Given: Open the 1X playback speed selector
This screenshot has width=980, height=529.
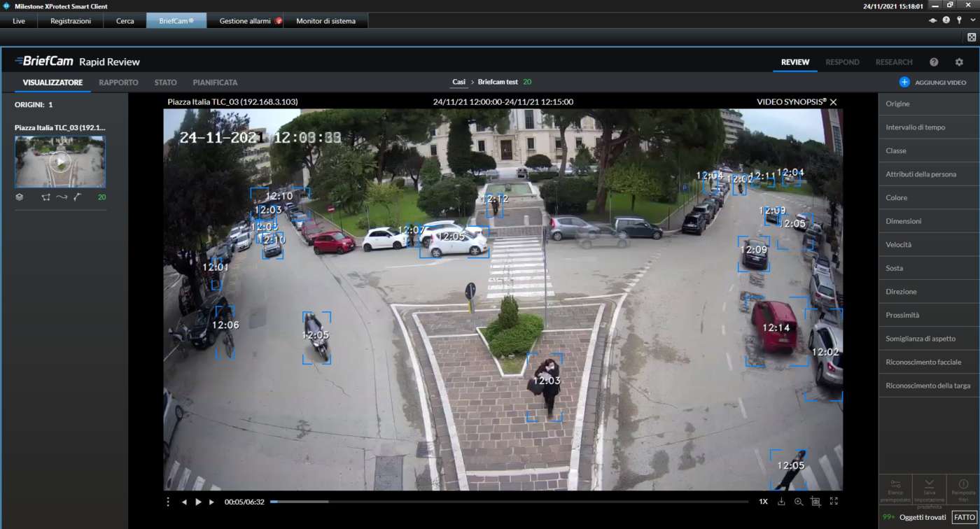Looking at the screenshot, I should click(763, 502).
